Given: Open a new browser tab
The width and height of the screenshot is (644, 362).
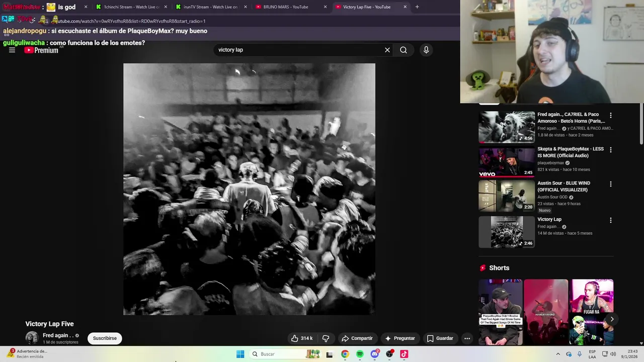Looking at the screenshot, I should [417, 7].
